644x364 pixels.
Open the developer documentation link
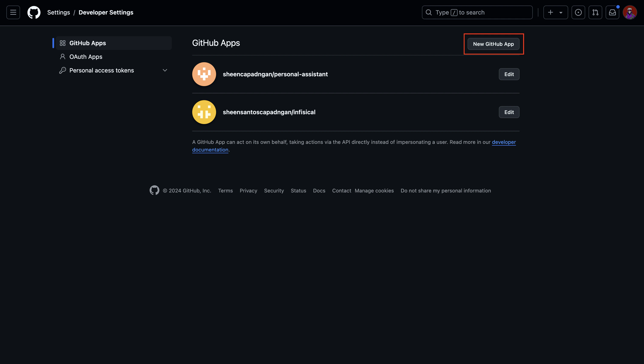504,142
